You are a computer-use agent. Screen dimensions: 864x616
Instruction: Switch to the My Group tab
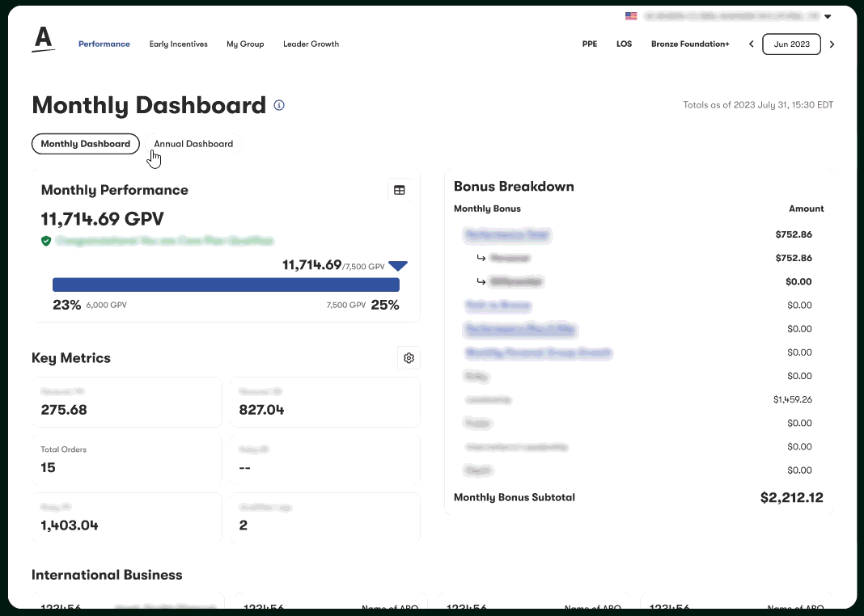(245, 44)
